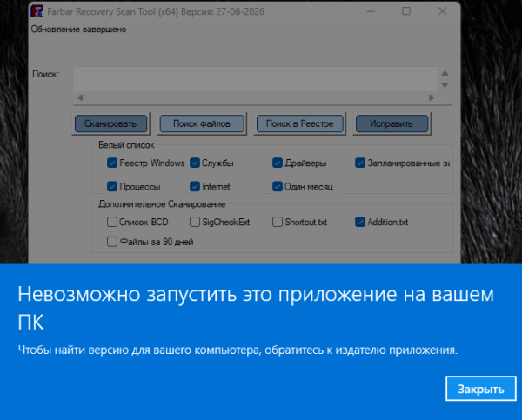Click the Чтобы найти версию message text
Viewport: 522px width, 420px height.
238,350
